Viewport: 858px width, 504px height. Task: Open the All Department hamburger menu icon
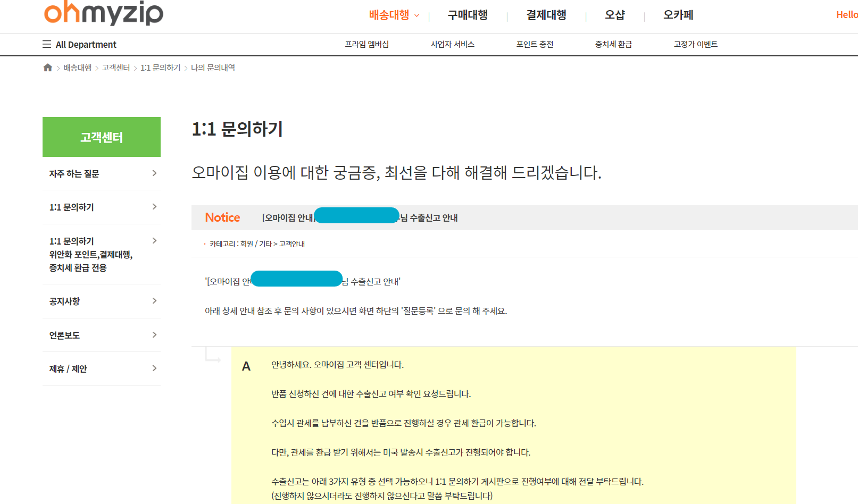pos(47,44)
